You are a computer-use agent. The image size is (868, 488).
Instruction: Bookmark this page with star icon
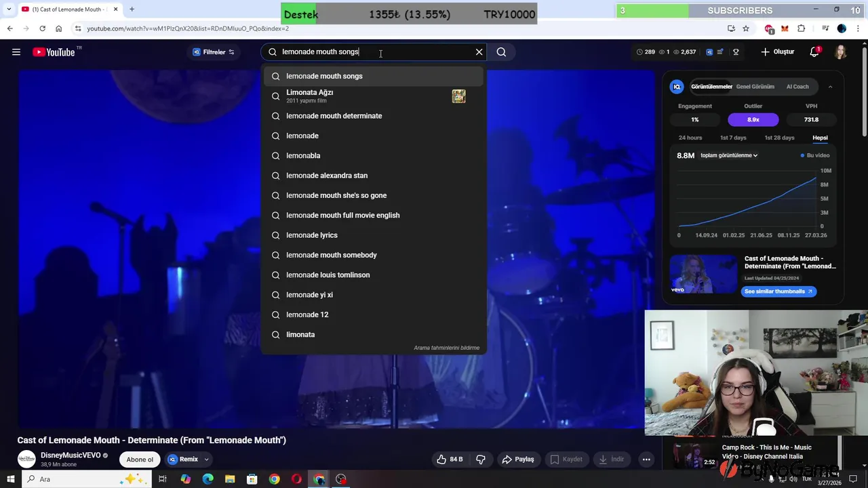pyautogui.click(x=746, y=28)
